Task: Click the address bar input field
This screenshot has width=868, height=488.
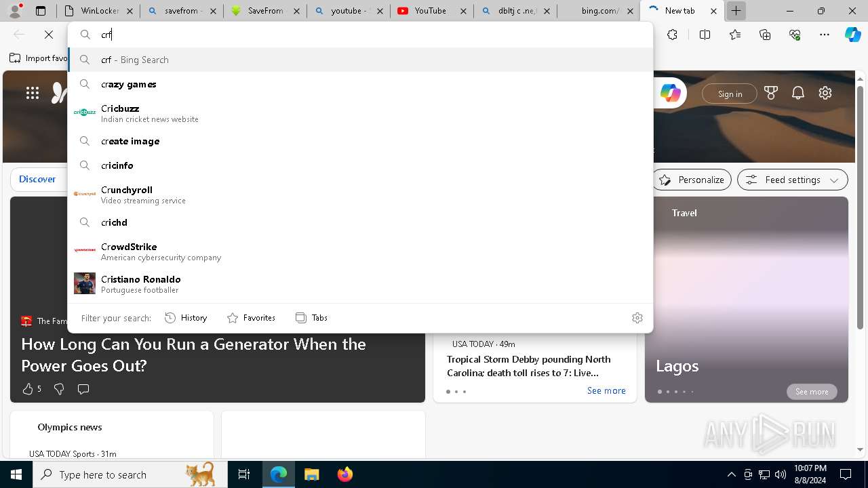Action: tap(361, 35)
